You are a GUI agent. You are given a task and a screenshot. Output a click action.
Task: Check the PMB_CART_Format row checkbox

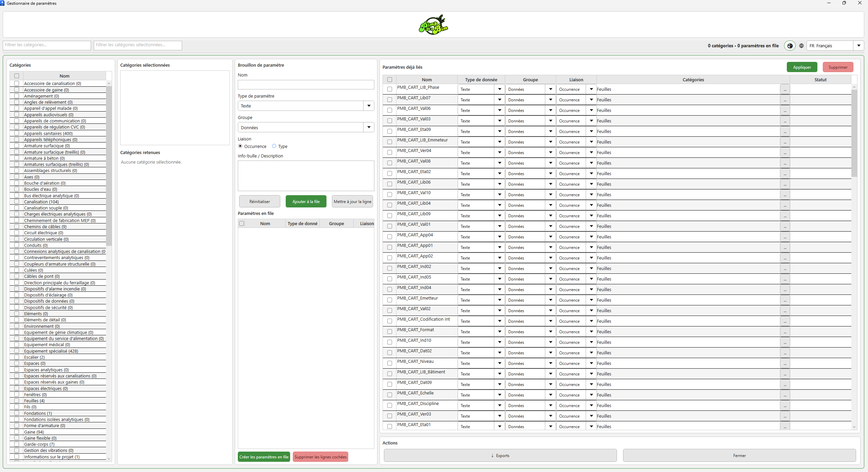pyautogui.click(x=390, y=332)
